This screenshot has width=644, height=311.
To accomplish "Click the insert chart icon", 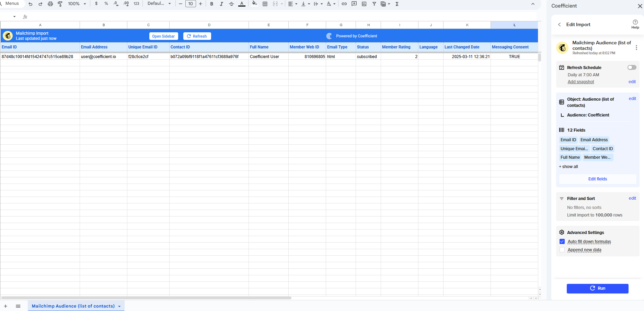I will 364,4.
